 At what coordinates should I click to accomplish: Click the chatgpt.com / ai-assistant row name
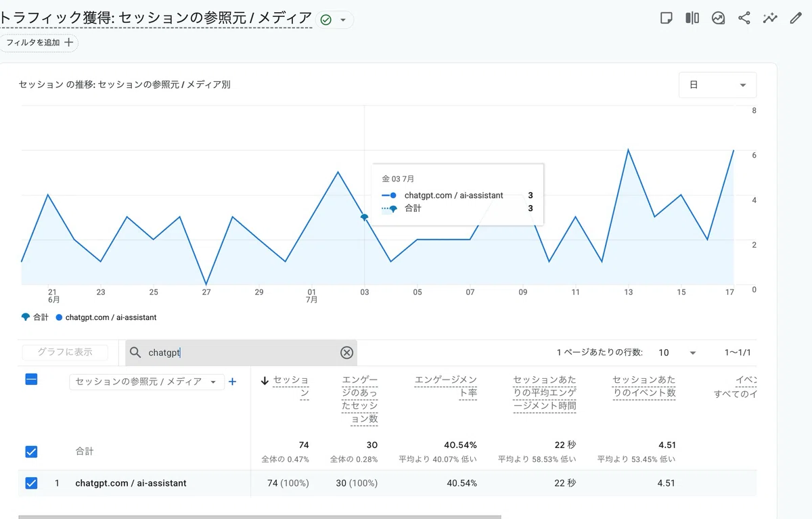pos(131,483)
